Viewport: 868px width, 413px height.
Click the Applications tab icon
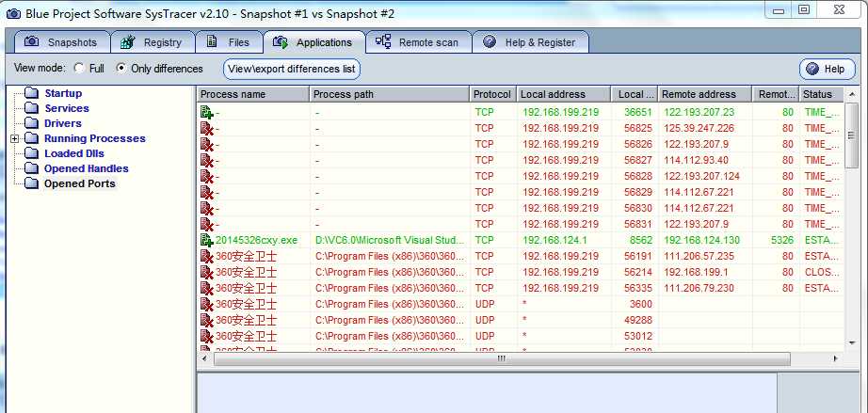281,42
